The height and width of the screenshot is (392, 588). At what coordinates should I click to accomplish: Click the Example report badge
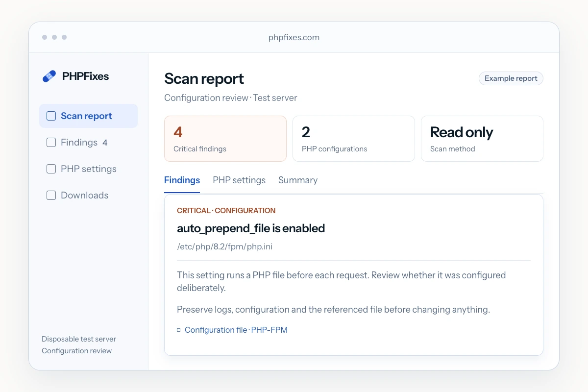511,78
